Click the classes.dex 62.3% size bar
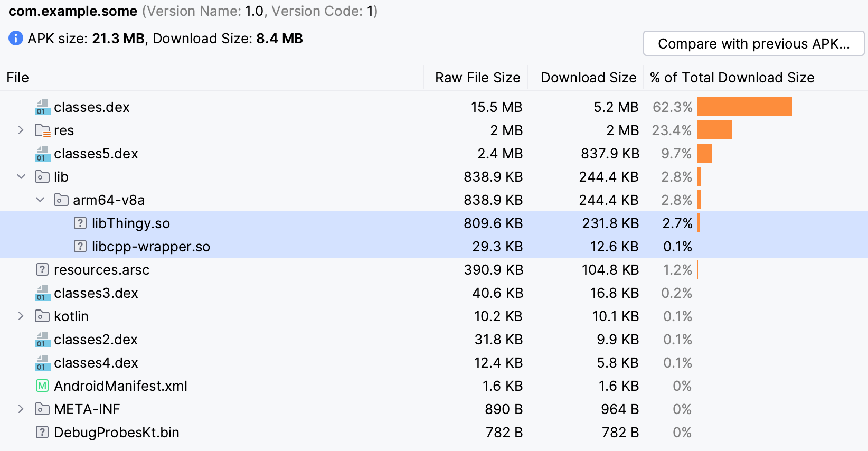 [744, 107]
